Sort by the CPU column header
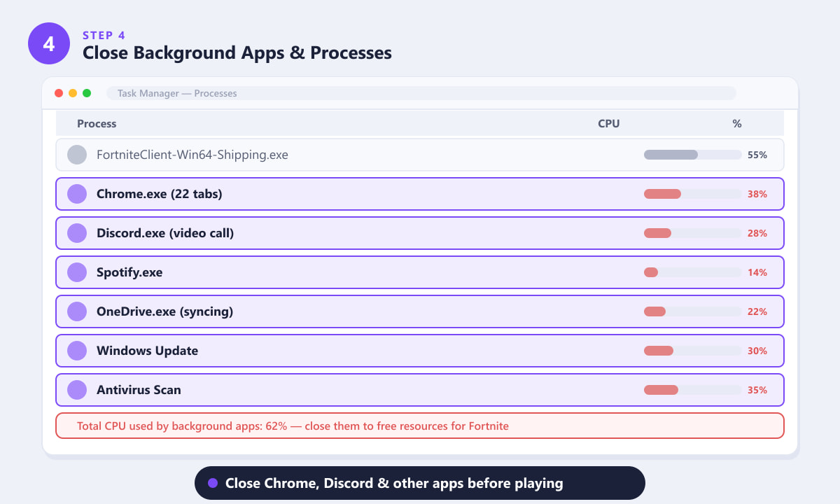This screenshot has width=840, height=504. tap(608, 123)
